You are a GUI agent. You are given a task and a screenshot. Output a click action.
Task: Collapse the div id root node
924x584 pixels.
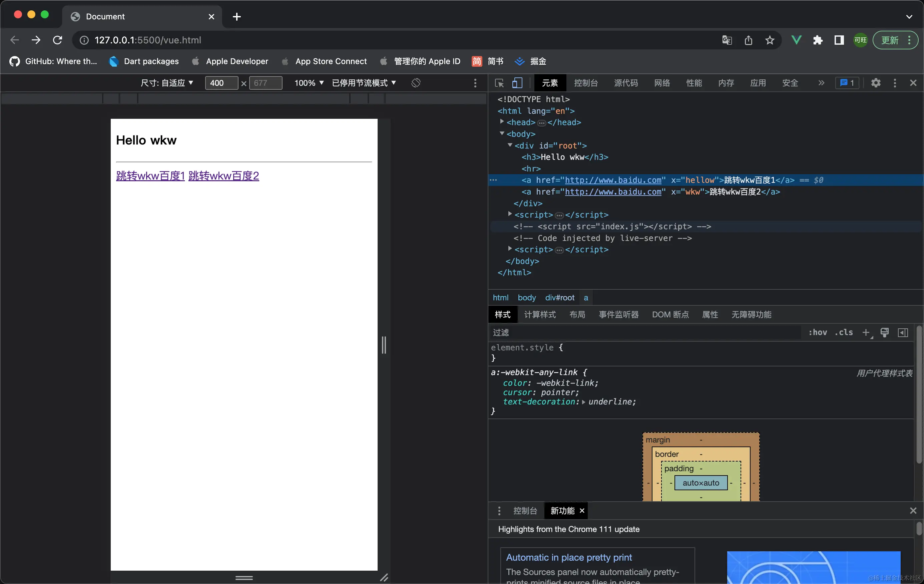point(510,145)
